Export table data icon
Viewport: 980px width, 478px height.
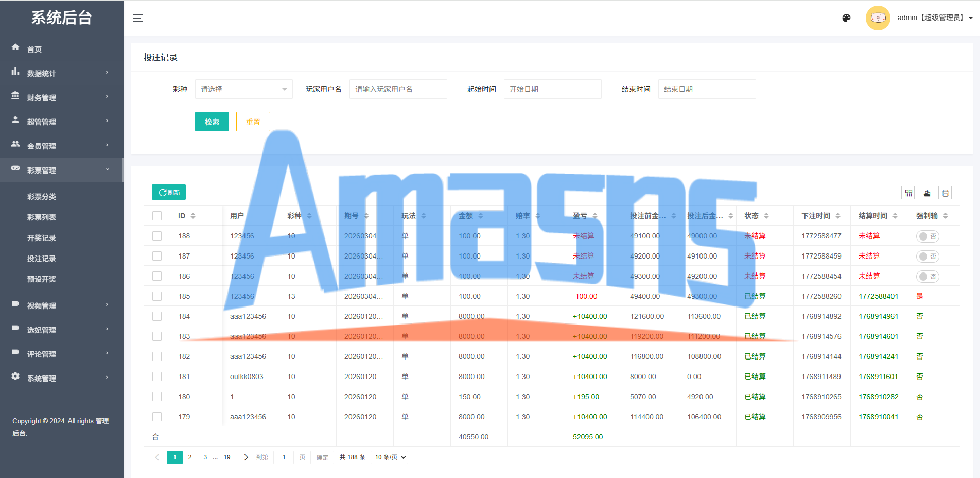point(927,193)
